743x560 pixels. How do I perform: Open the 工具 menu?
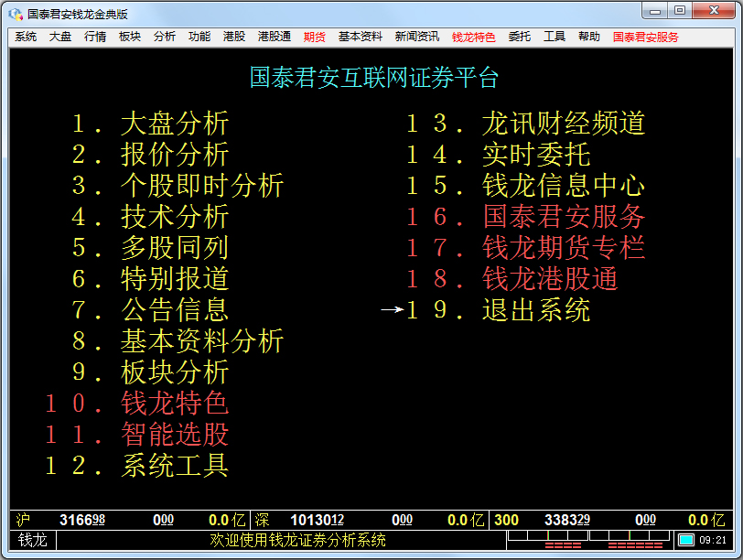555,37
